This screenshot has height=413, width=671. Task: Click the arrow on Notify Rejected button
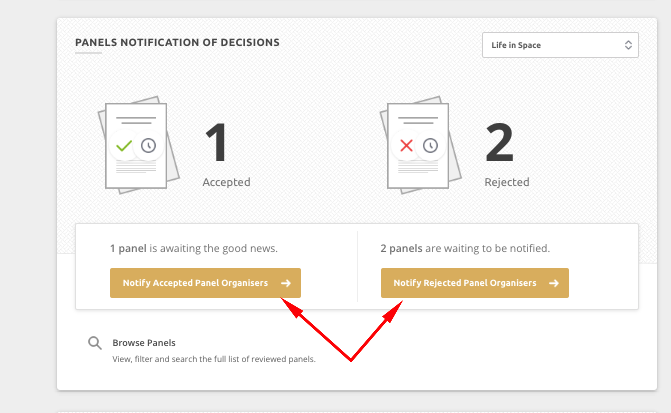(x=554, y=283)
